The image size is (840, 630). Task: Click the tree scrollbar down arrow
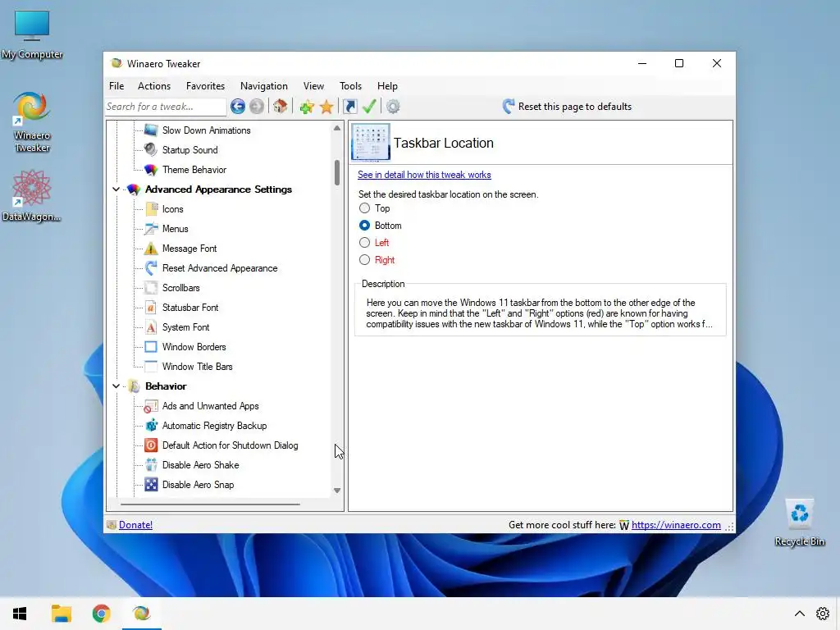pyautogui.click(x=337, y=491)
